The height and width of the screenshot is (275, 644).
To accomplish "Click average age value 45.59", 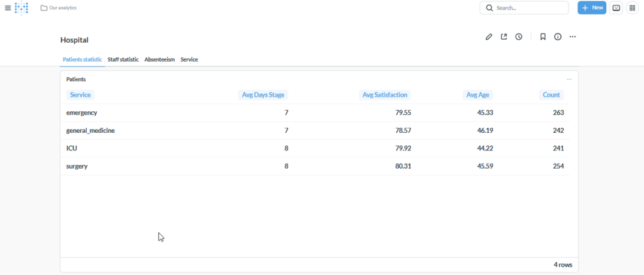I will (x=485, y=167).
